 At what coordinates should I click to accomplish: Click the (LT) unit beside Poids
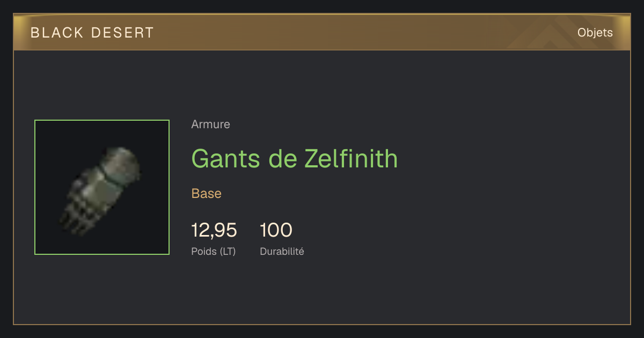(226, 251)
